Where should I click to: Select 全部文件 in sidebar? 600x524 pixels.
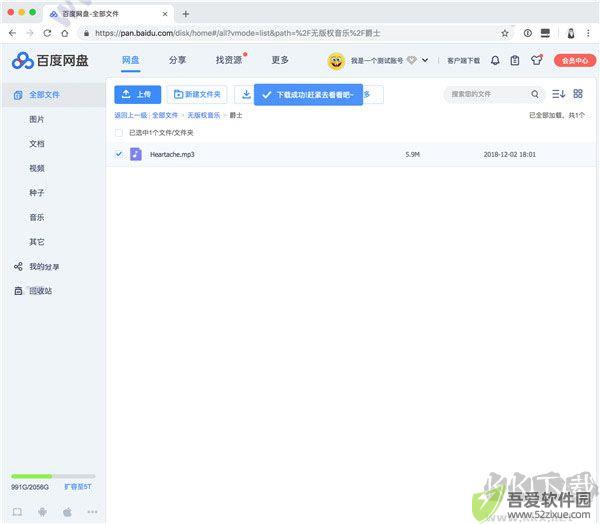coord(54,95)
